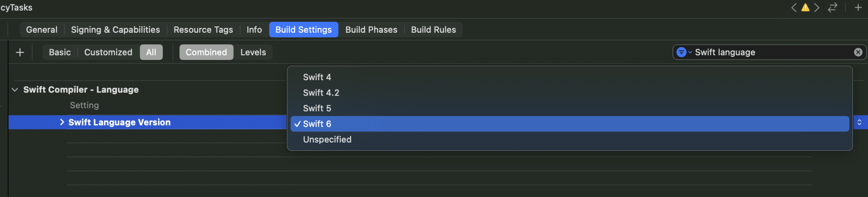Go back with the left chevron arrow
868x197 pixels.
tap(794, 8)
